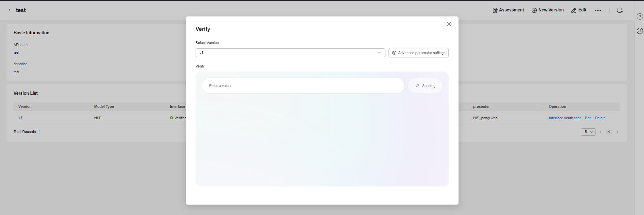Go to page 1 in pagination

(x=609, y=132)
